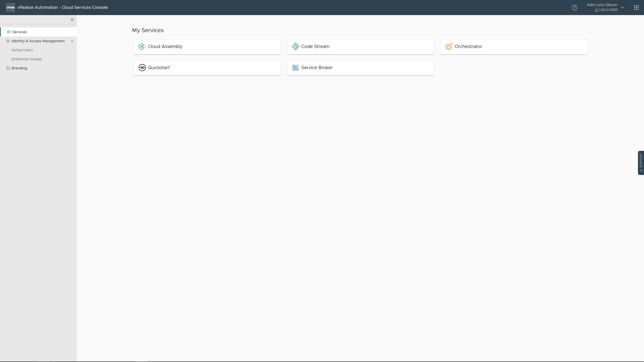Open the Adm Lars Olsson user dropdown

(x=605, y=7)
